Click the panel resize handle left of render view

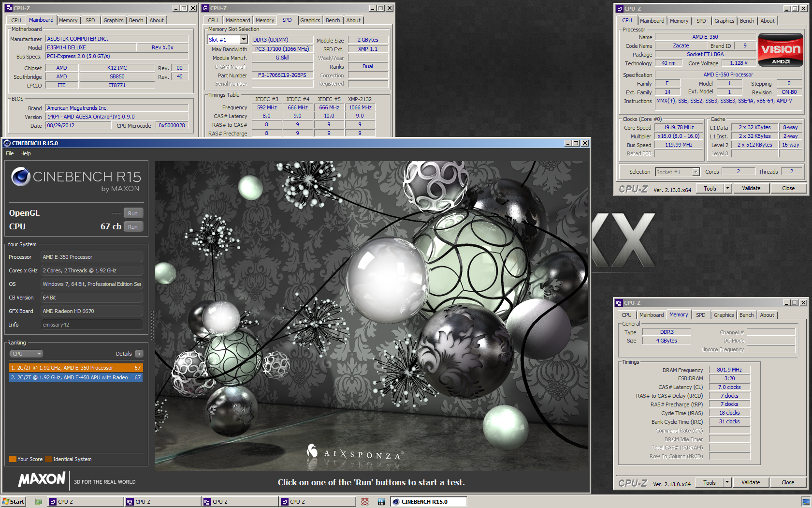point(153,325)
